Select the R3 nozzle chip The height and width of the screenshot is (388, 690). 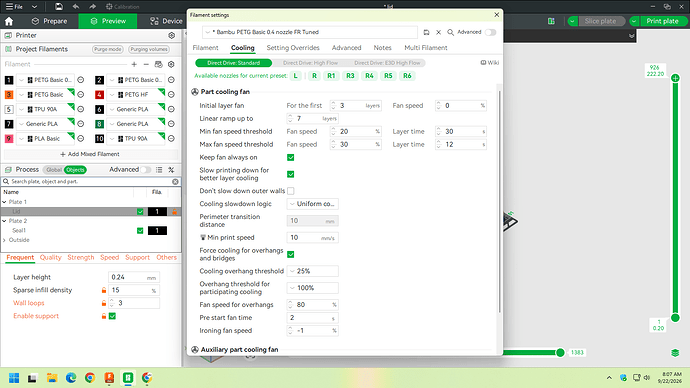coord(350,76)
